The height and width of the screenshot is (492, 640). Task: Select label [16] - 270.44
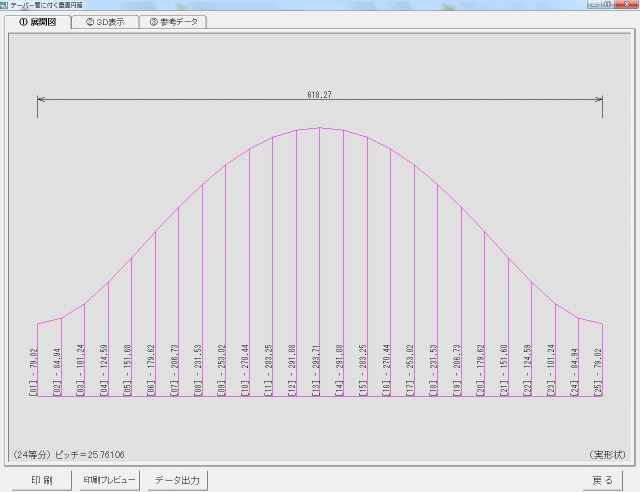tap(387, 370)
